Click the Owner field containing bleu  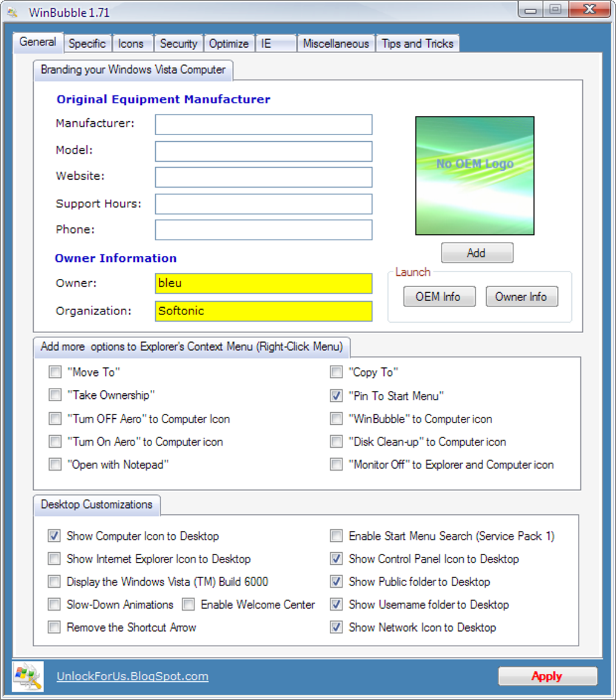click(263, 284)
